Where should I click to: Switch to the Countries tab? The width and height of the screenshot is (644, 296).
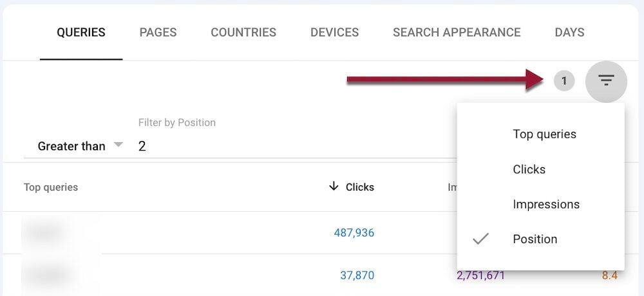pos(243,32)
